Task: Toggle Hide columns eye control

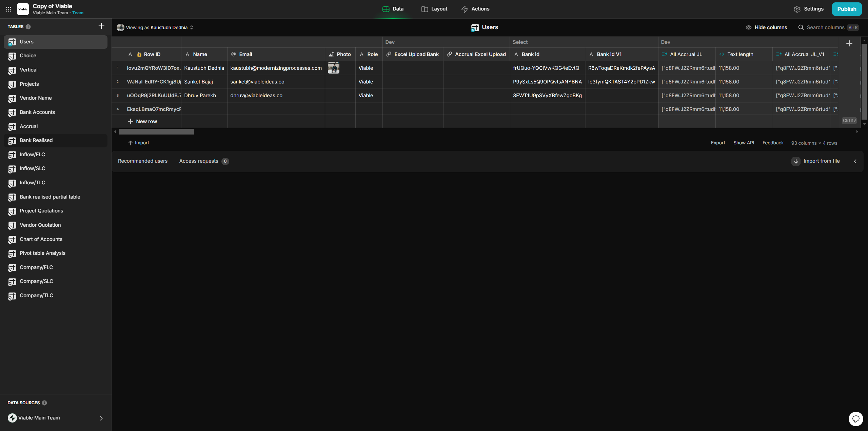Action: (x=766, y=27)
